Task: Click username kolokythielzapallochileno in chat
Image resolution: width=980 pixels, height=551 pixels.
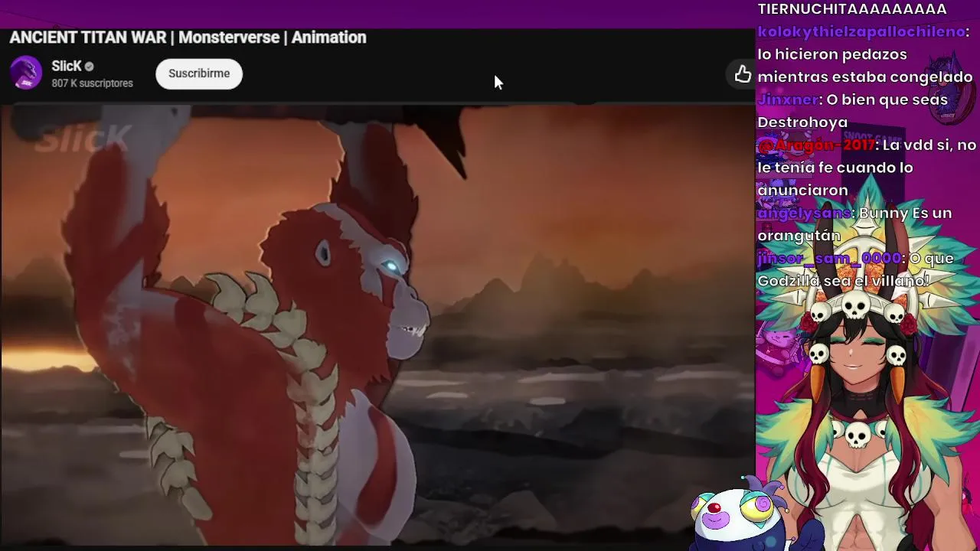Action: (x=861, y=31)
